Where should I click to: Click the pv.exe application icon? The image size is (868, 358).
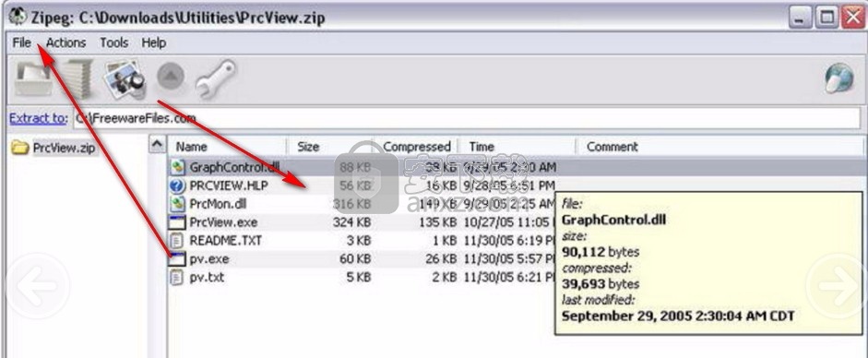click(x=177, y=258)
